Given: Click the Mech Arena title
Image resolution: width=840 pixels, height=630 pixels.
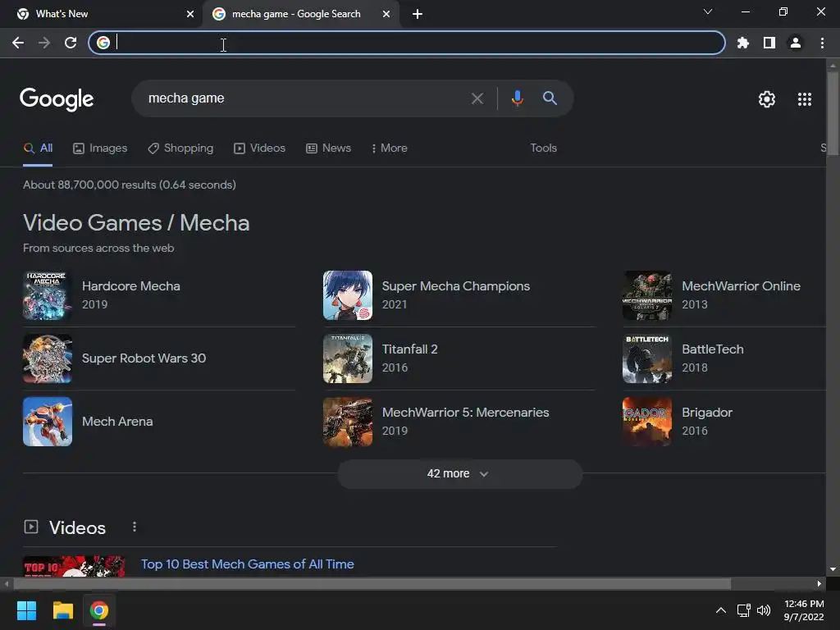Looking at the screenshot, I should pos(117,422).
